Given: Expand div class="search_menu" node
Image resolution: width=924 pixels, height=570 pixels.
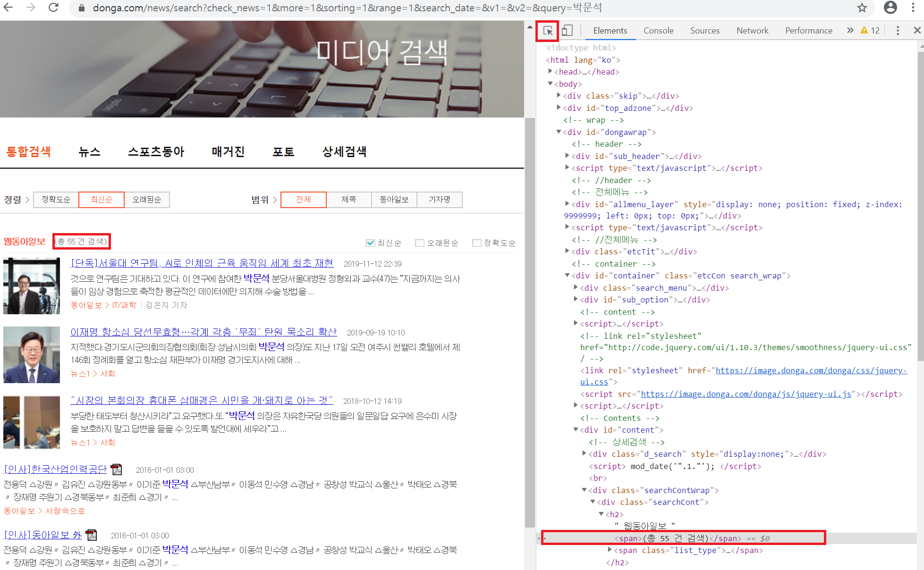Looking at the screenshot, I should [576, 287].
